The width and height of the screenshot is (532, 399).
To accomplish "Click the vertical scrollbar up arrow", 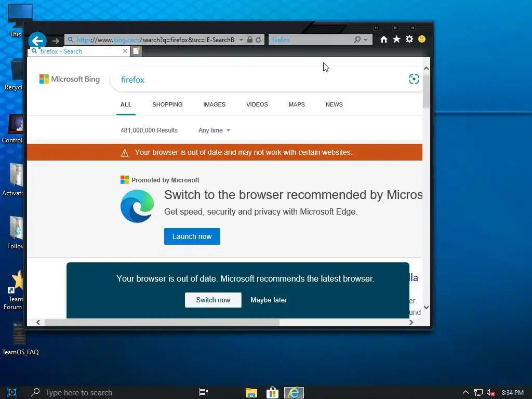I will click(x=426, y=69).
